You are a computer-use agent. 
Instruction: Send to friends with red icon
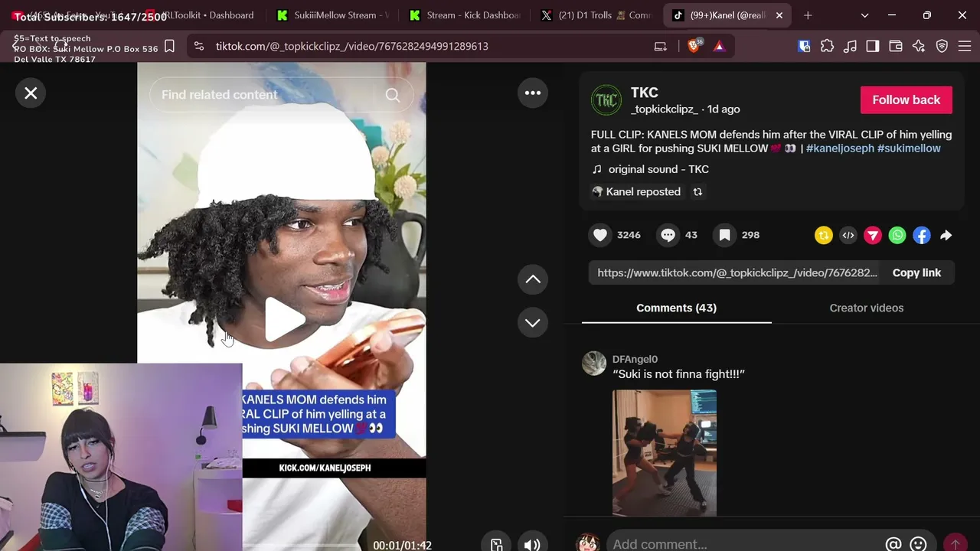point(873,236)
